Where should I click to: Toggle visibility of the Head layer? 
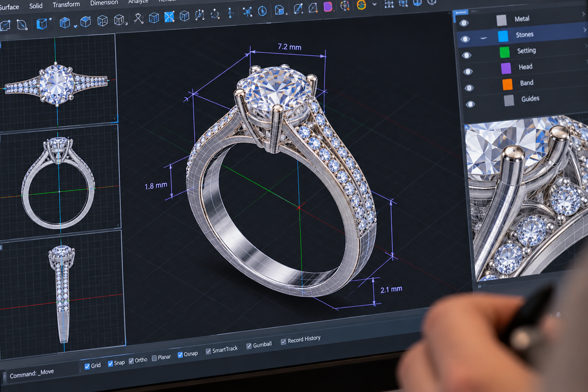pyautogui.click(x=468, y=72)
